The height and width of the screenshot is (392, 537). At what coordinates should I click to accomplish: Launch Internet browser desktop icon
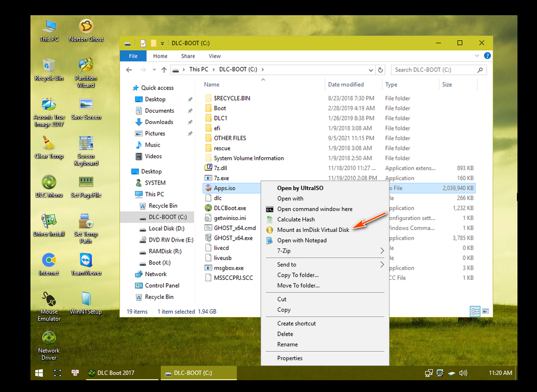[49, 265]
